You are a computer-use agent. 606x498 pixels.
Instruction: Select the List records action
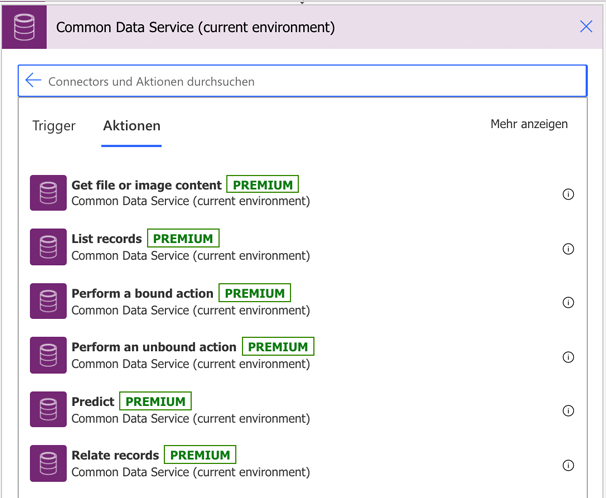(x=302, y=247)
